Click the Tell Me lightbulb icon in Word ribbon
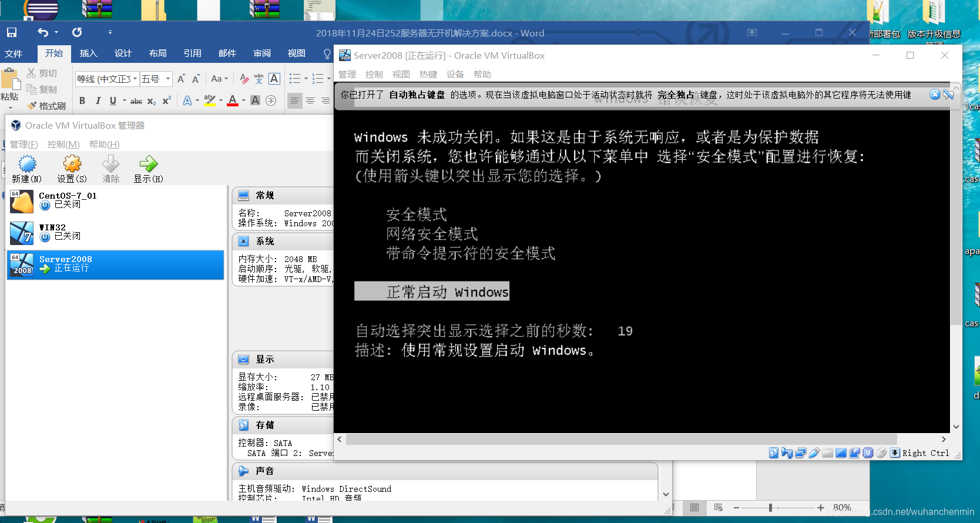980x523 pixels. [x=327, y=53]
